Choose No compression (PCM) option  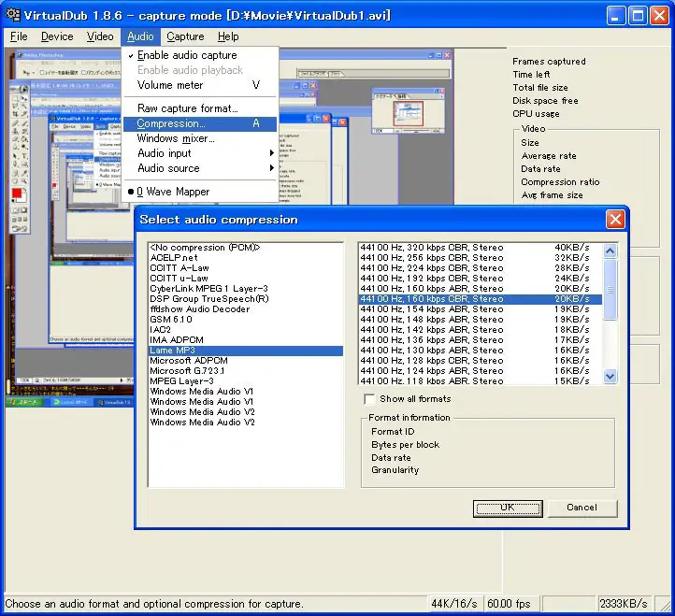pyautogui.click(x=204, y=248)
